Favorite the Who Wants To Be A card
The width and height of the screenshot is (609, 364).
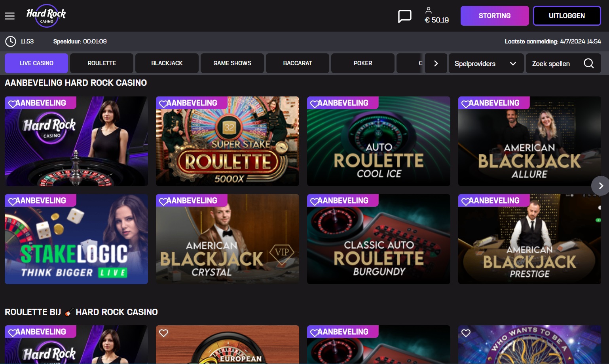[x=466, y=333]
